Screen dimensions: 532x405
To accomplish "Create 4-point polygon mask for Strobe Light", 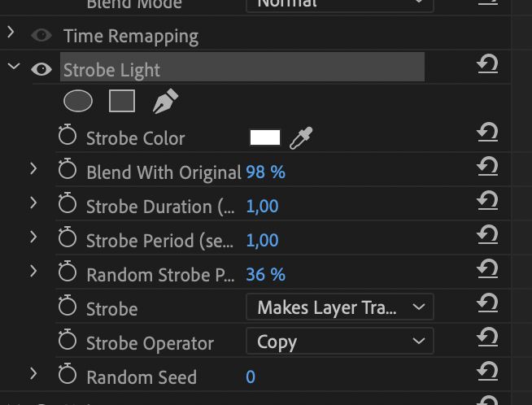I will click(x=122, y=101).
